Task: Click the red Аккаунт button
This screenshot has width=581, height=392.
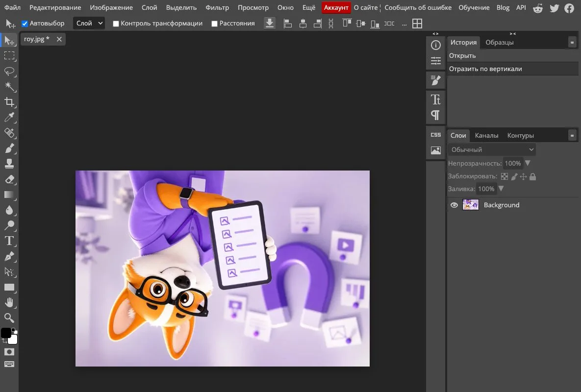Action: coord(336,7)
